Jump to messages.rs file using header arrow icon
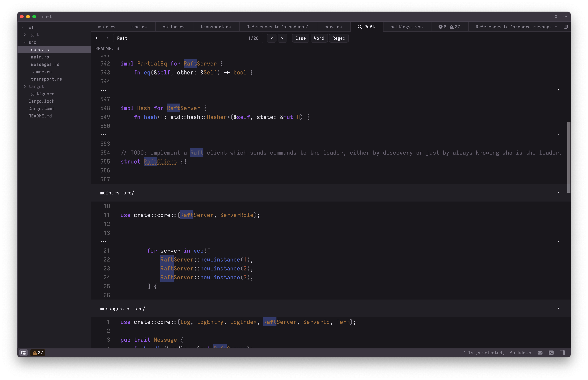This screenshot has height=380, width=588. point(558,309)
